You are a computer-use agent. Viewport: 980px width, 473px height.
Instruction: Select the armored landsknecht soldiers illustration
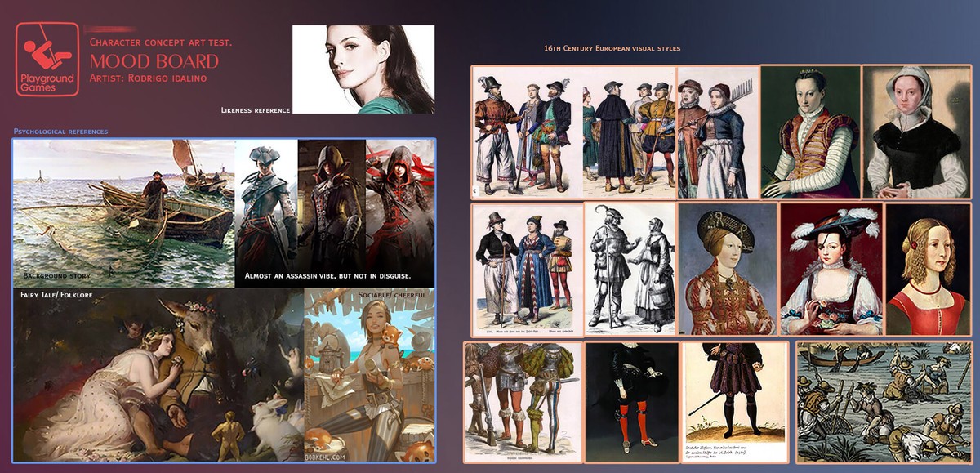[523, 402]
